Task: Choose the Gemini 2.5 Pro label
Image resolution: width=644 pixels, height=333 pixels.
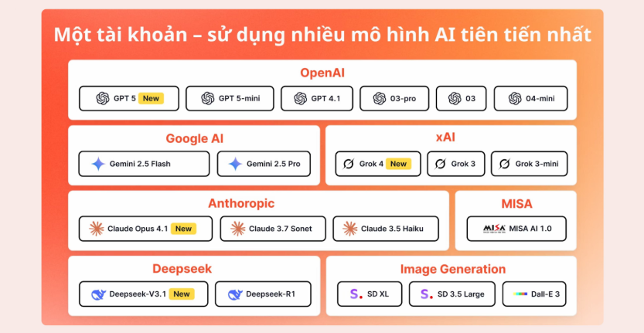Action: click(273, 164)
